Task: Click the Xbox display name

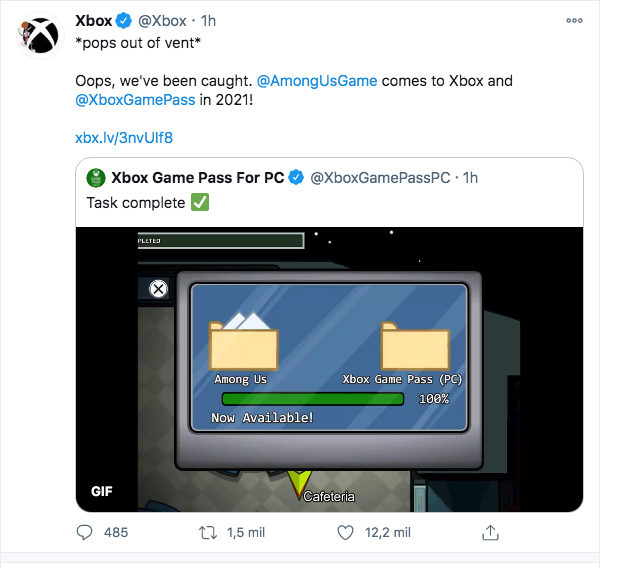Action: point(94,21)
